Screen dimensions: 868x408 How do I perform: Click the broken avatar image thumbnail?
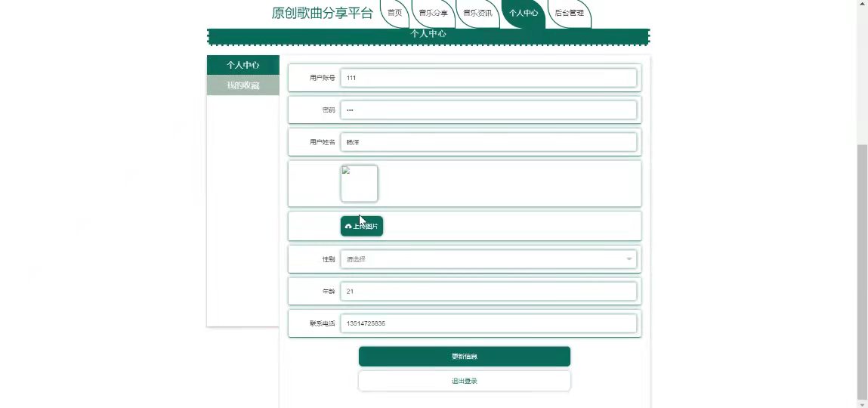[360, 184]
